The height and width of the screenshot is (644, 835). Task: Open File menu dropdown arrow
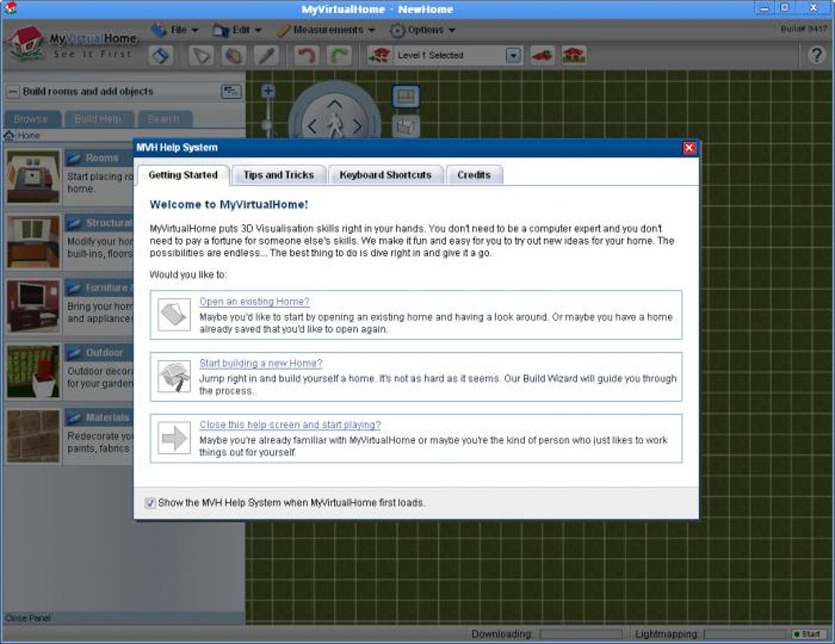(195, 30)
